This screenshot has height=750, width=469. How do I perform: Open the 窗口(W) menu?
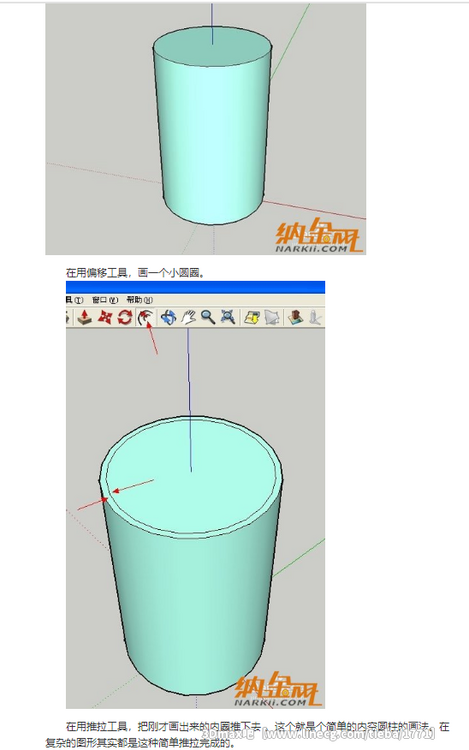[105, 300]
